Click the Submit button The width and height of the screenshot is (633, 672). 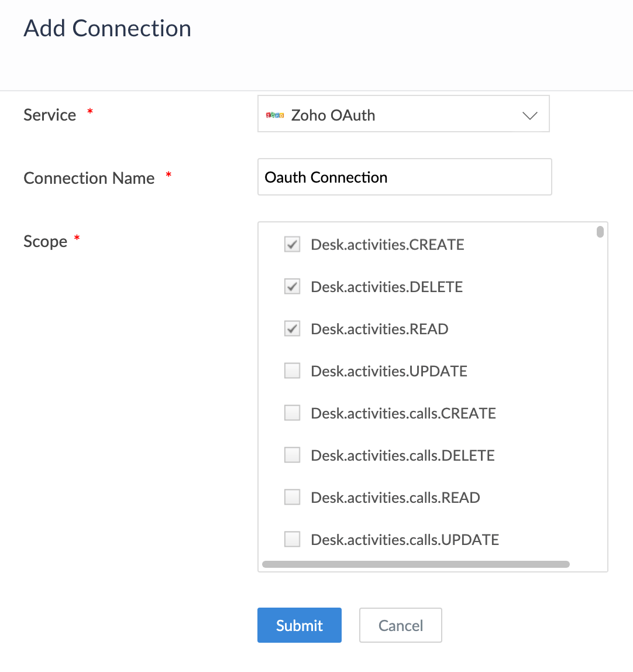[x=299, y=625]
